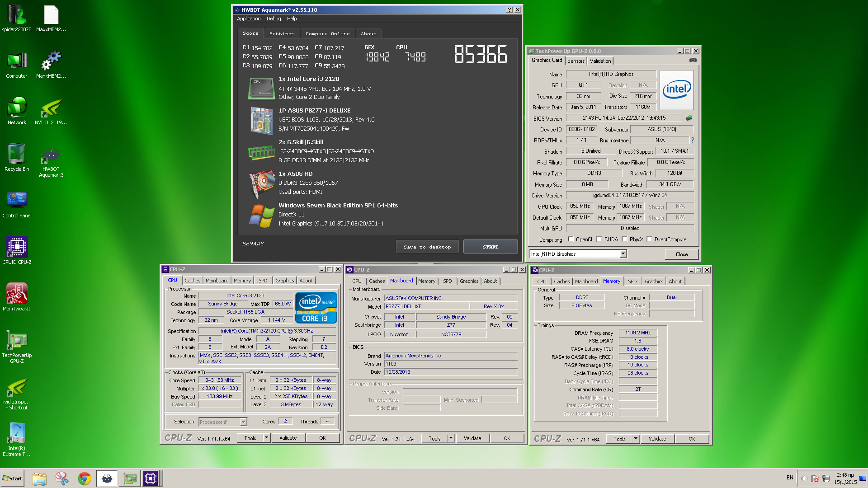
Task: Open Graphics tab in right CPU-Z window
Action: pos(654,282)
